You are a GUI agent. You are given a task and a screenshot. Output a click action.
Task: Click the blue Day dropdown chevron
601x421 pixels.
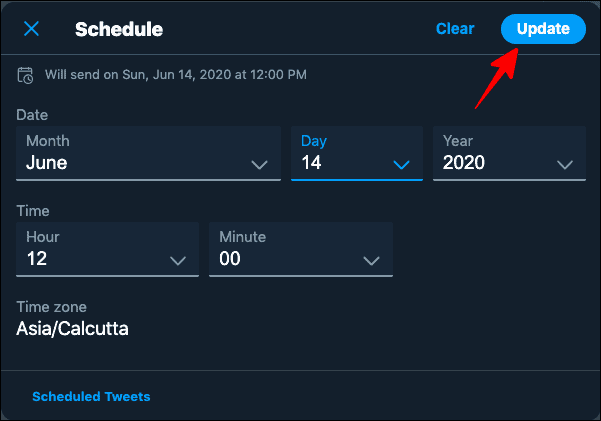(401, 165)
